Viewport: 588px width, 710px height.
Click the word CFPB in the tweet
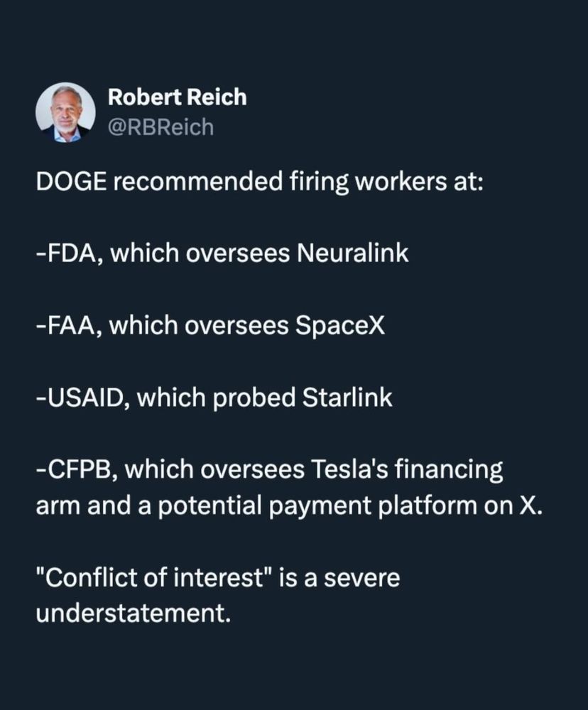(81, 469)
